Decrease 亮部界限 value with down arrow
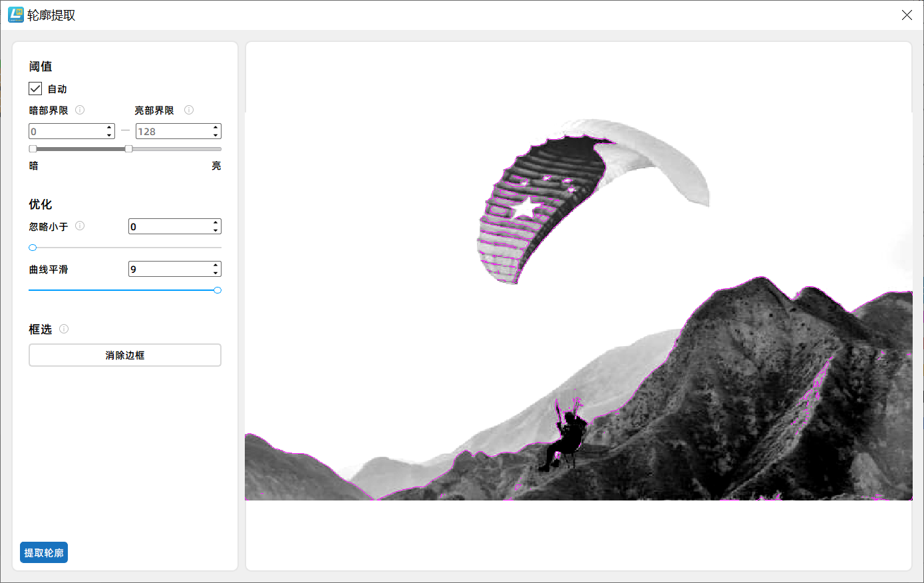The image size is (924, 583). [x=216, y=135]
